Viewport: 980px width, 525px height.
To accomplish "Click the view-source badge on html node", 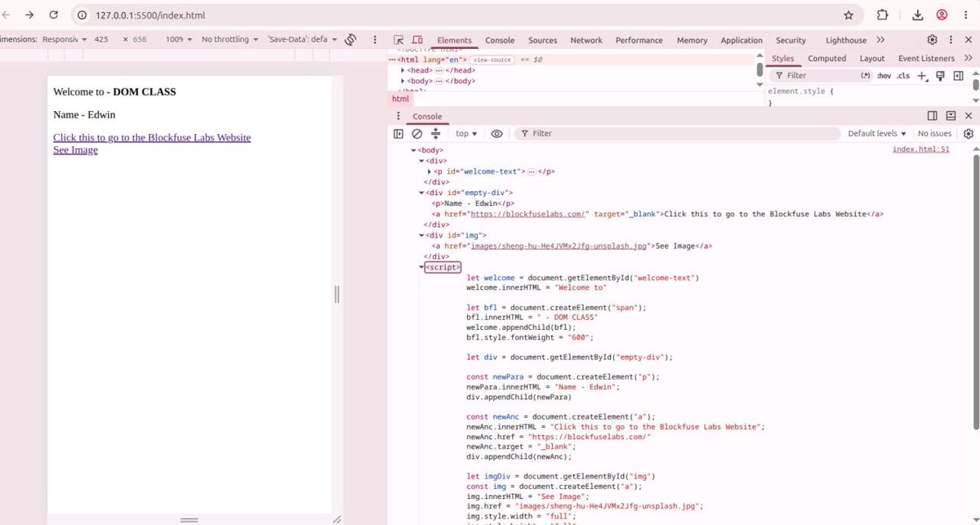I will [492, 60].
